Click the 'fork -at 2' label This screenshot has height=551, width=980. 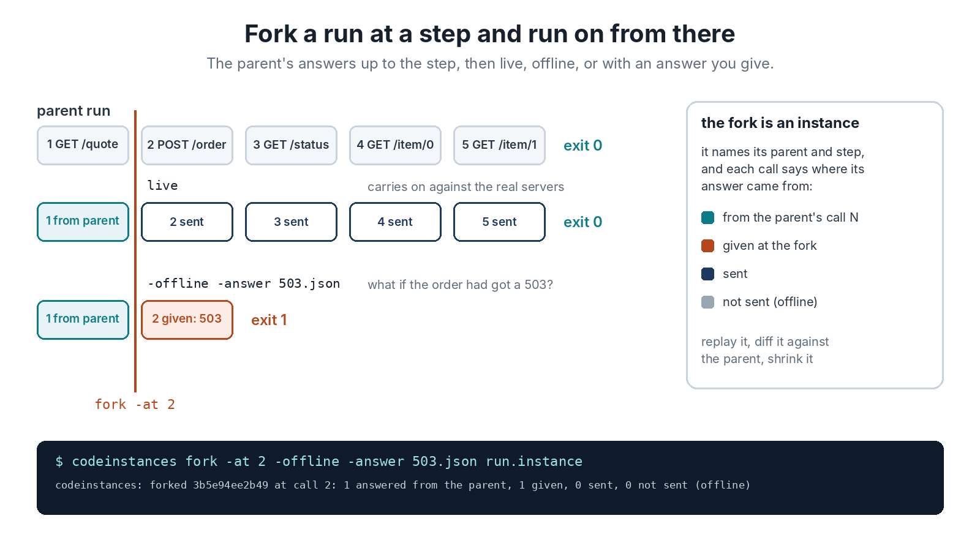135,404
